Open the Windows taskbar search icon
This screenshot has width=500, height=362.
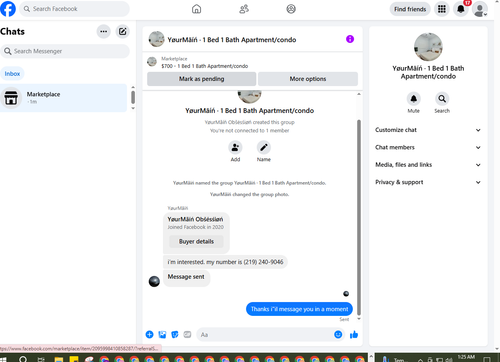[23, 359]
